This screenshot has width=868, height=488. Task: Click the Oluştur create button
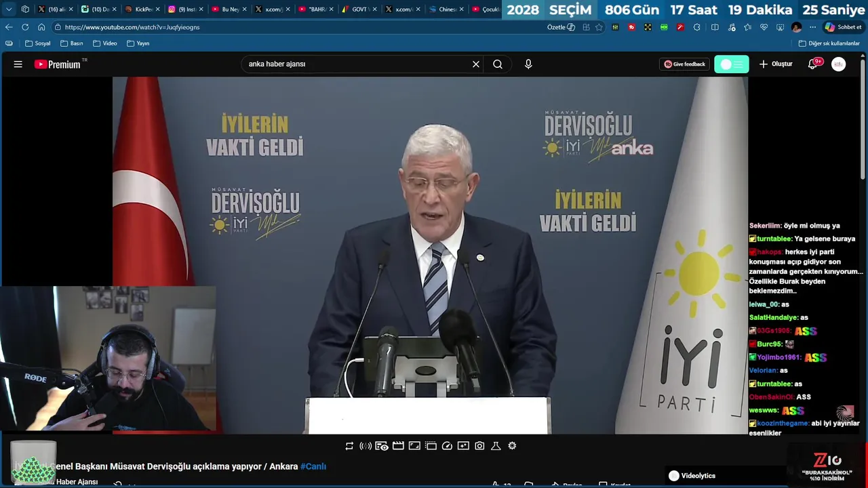(776, 64)
